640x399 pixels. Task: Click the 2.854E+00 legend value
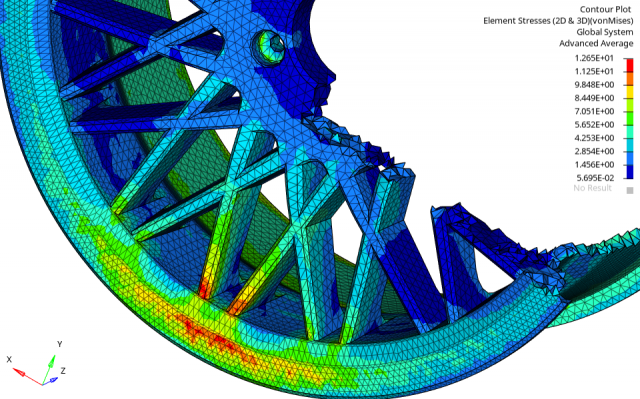(594, 151)
